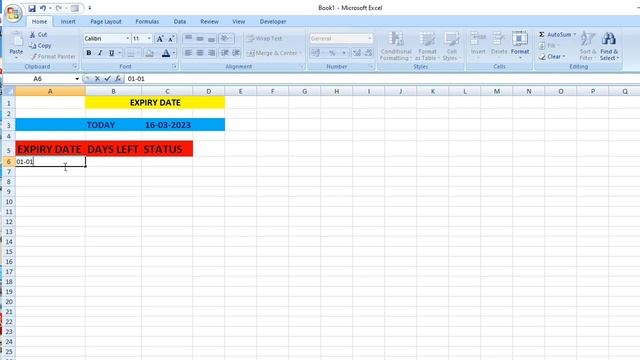Open the Number Format General dropdown
Viewport: 640px width, 360px height.
(370, 38)
